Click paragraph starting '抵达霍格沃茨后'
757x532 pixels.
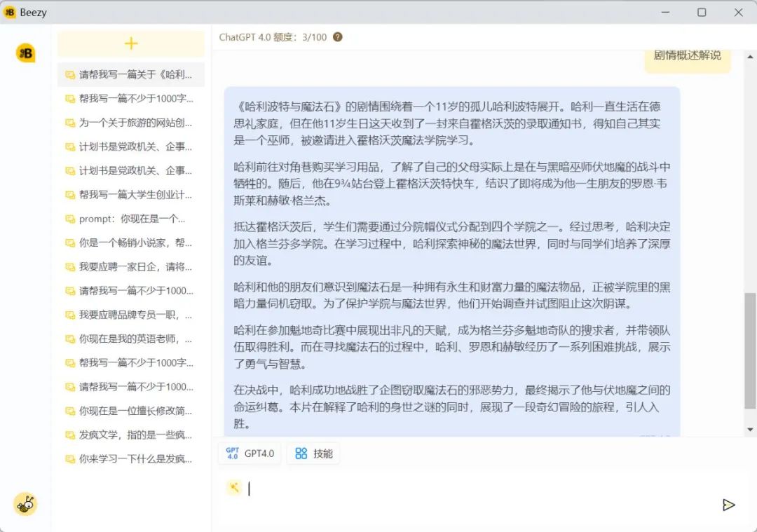pos(452,244)
